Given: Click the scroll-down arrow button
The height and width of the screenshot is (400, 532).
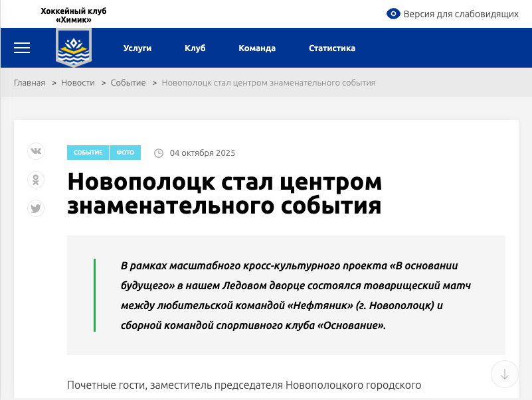Looking at the screenshot, I should coord(505,374).
